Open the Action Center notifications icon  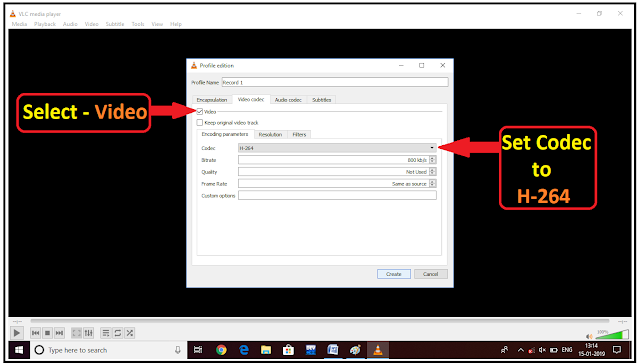point(617,350)
